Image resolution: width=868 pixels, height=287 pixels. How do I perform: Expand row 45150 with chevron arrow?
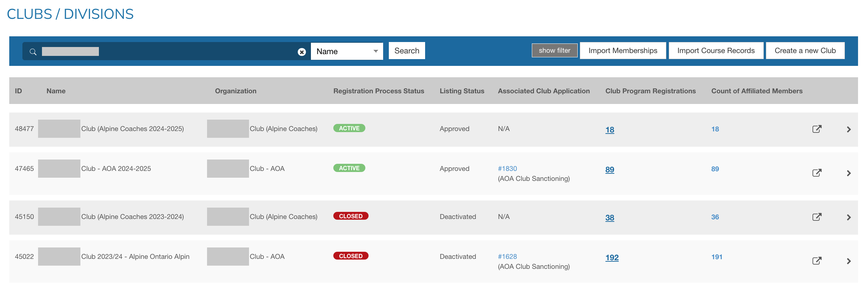(x=849, y=217)
